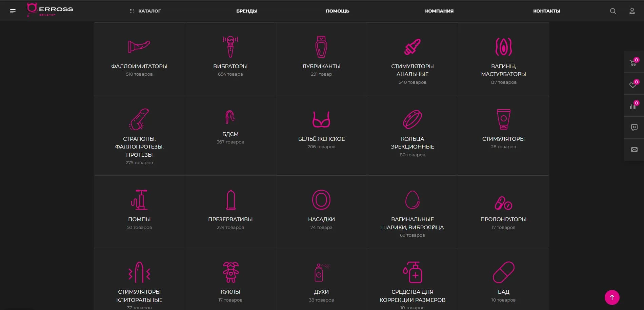Click the search magnifier icon
644x310 pixels.
tap(613, 11)
